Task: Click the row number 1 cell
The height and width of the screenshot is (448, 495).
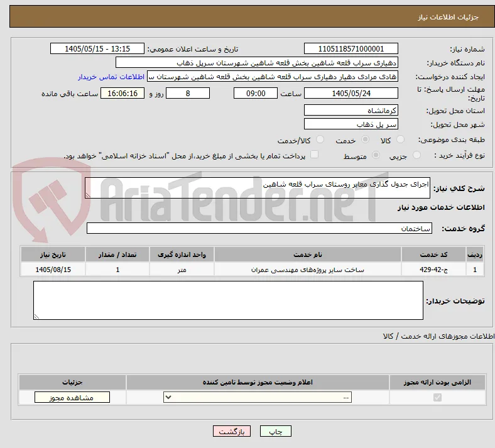Action: point(475,270)
